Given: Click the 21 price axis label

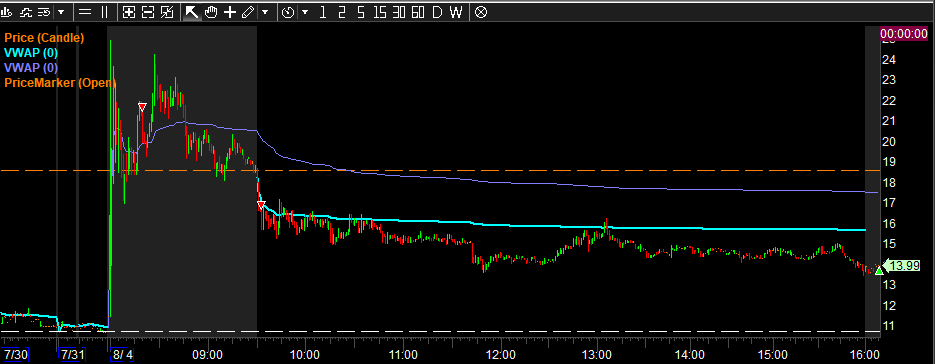Looking at the screenshot, I should 888,121.
